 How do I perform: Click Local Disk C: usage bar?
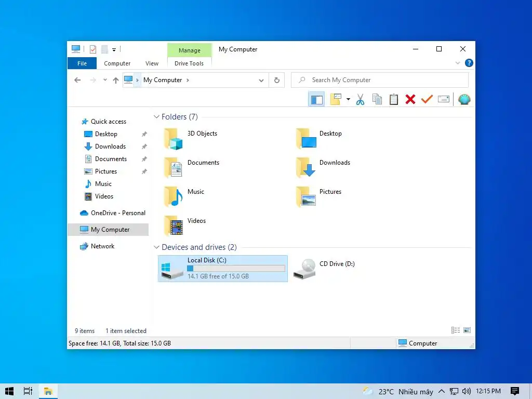[236, 269]
